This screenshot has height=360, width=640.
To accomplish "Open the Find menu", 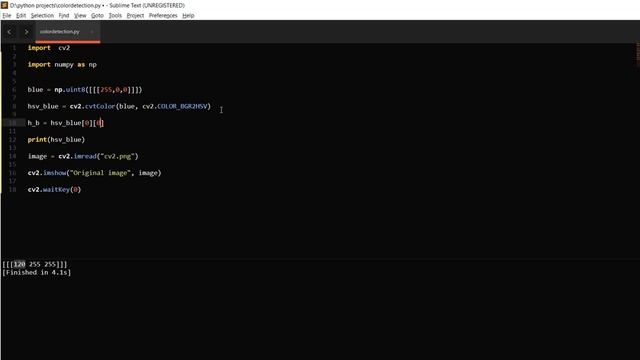I will click(x=64, y=16).
